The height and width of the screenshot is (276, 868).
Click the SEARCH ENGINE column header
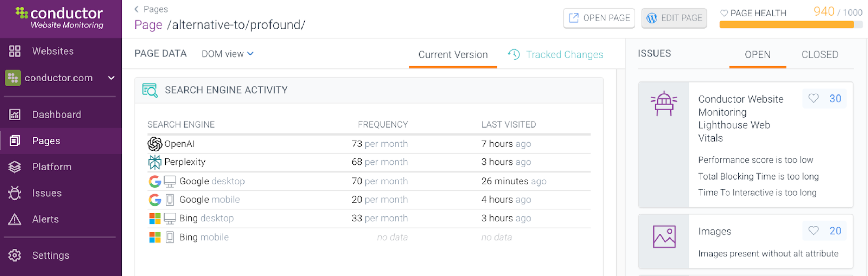[x=181, y=125]
